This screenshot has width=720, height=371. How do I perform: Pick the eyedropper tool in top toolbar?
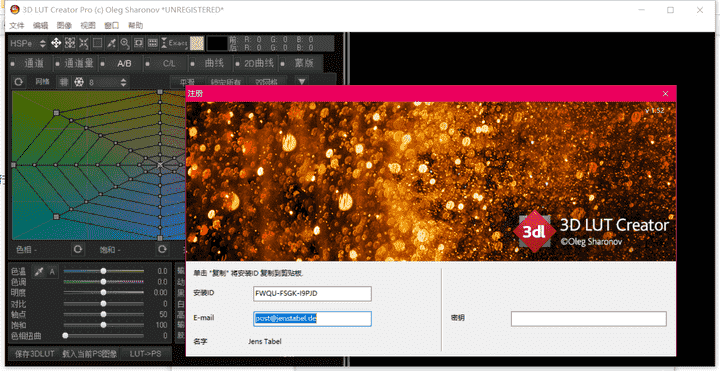[x=111, y=43]
